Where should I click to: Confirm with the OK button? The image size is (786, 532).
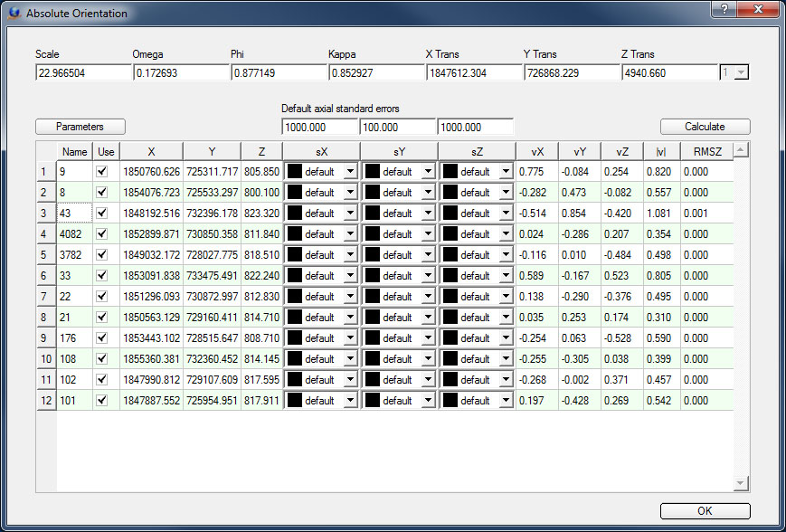[x=705, y=511]
